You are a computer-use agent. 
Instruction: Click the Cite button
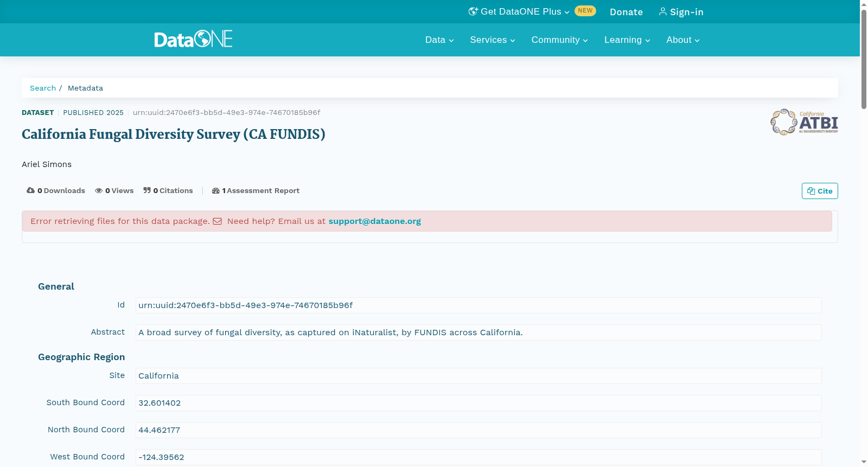pos(820,191)
